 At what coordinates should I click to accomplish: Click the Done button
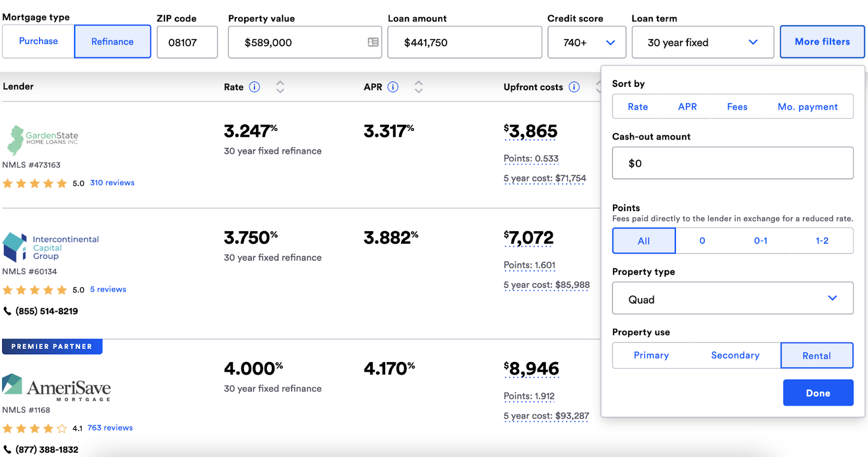(818, 393)
